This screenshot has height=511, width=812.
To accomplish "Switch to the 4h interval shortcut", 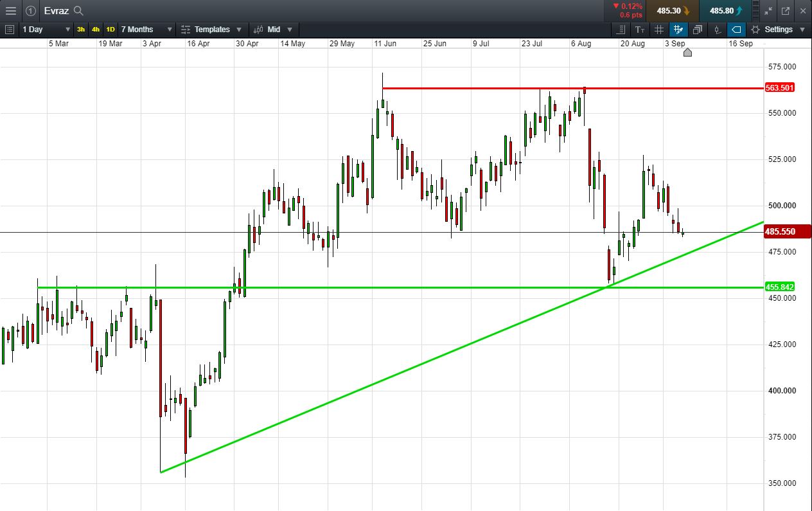I will pos(96,30).
